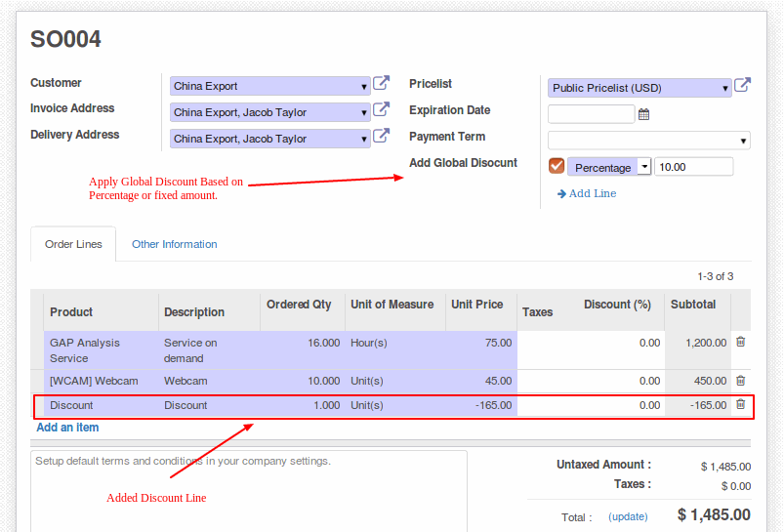
Task: Sort by the Discount (%) column header
Action: 617,305
